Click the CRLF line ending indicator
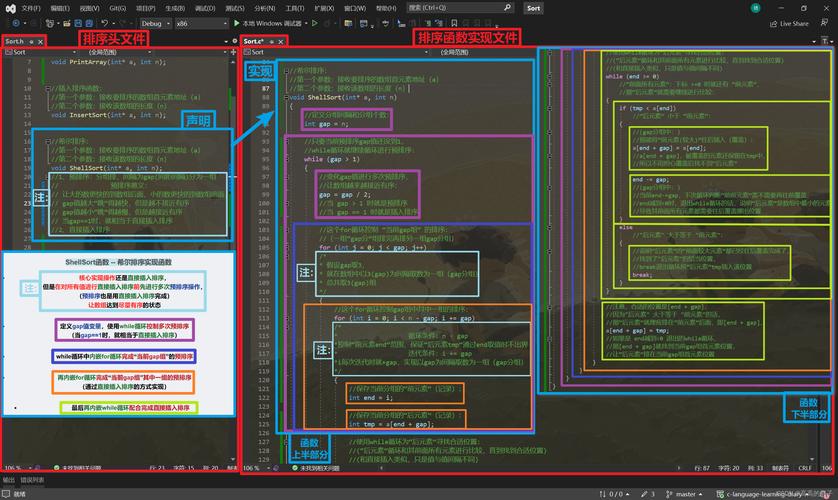Viewport: 838px width, 500px height. pos(805,467)
